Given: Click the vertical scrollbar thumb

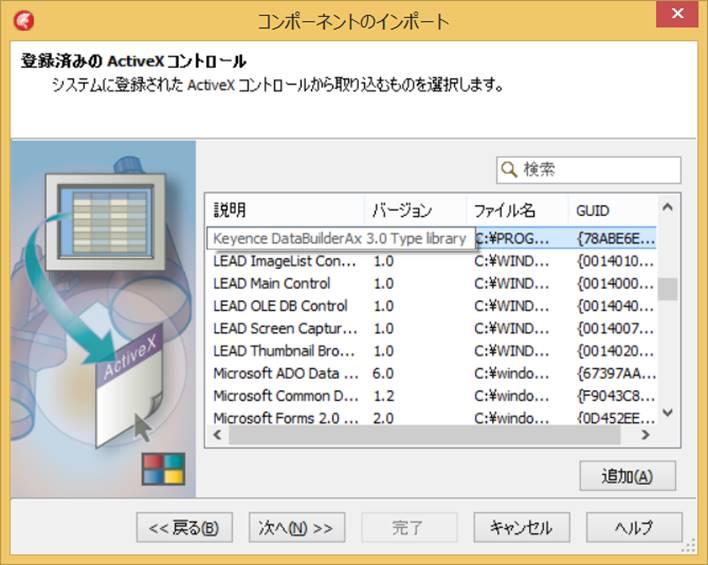Looking at the screenshot, I should click(x=668, y=289).
